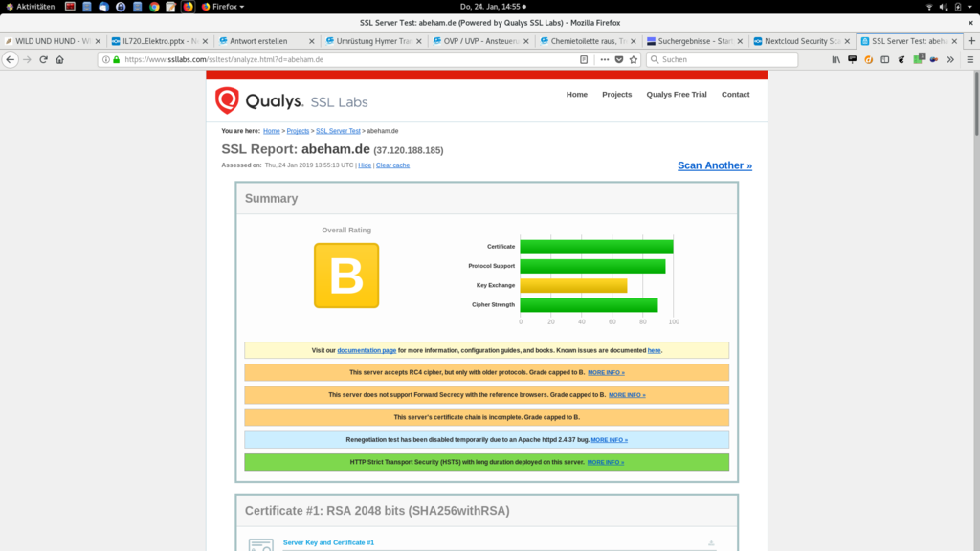Expand the system menu arrow in top bar
Screen dimensions: 980x551
tap(970, 7)
